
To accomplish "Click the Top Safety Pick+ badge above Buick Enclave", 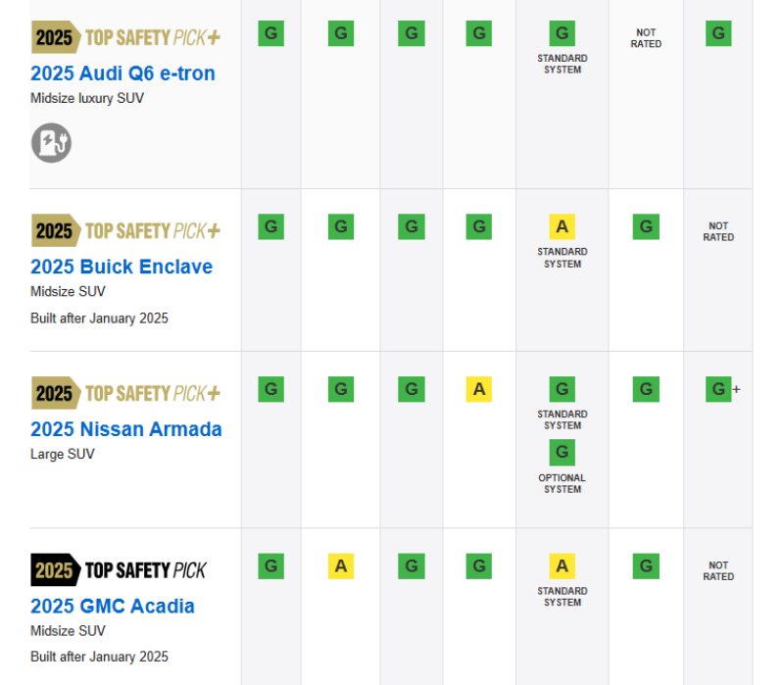I will click(125, 230).
